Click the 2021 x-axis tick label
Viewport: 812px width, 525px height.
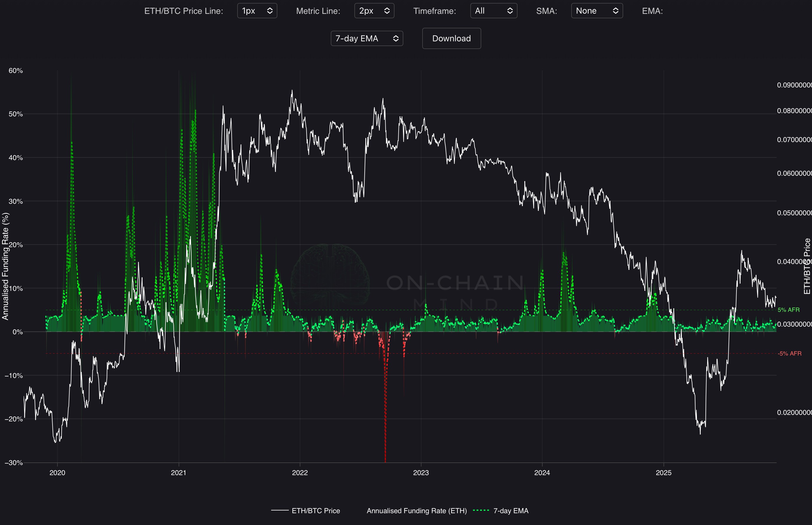(x=179, y=473)
